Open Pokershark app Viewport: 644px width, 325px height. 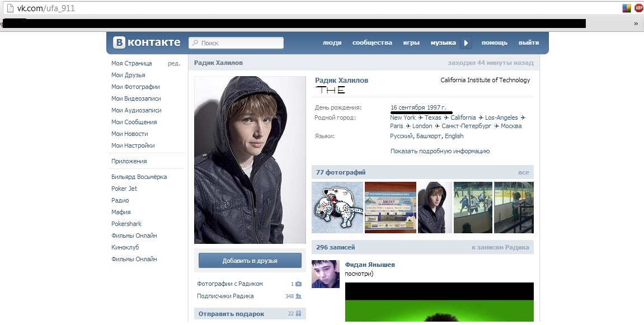point(126,224)
